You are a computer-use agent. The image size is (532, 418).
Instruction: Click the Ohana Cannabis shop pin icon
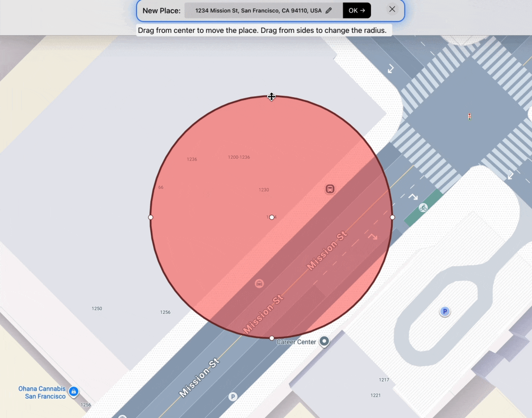(73, 392)
